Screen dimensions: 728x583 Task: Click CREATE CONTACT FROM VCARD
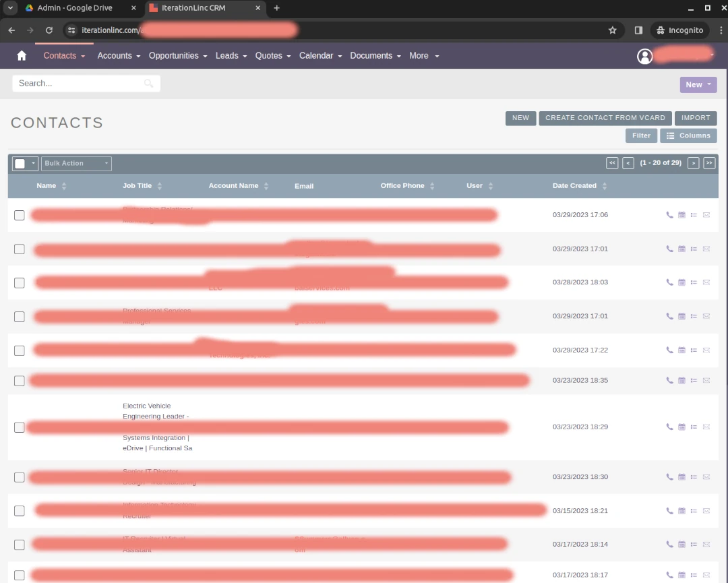pos(605,118)
